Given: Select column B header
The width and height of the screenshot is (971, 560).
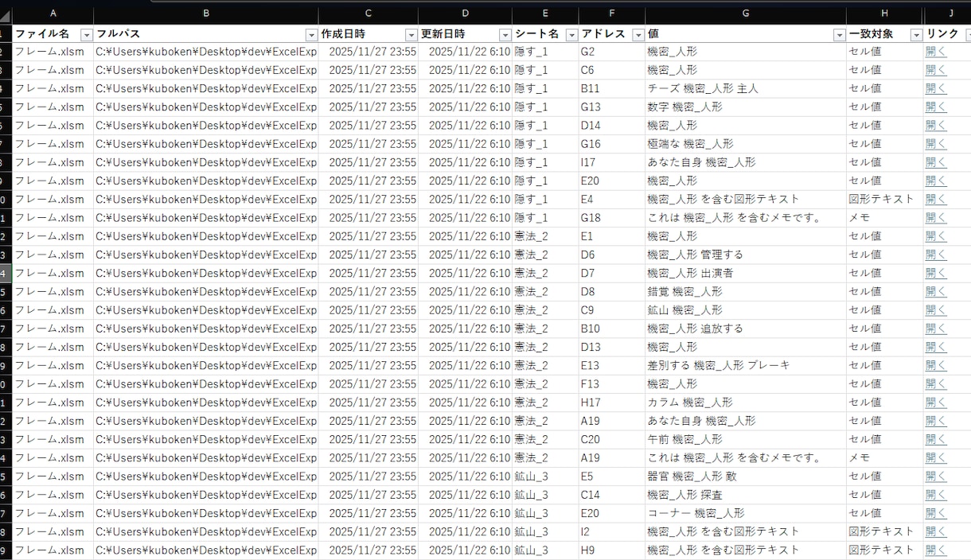Looking at the screenshot, I should point(206,14).
